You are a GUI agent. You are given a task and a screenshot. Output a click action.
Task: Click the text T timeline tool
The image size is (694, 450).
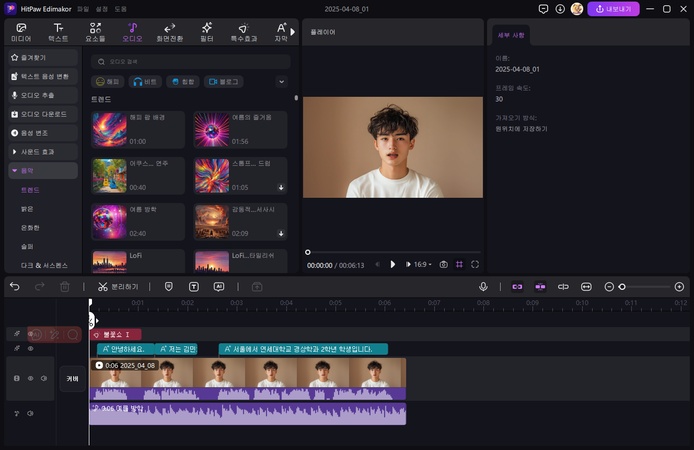[x=194, y=287]
